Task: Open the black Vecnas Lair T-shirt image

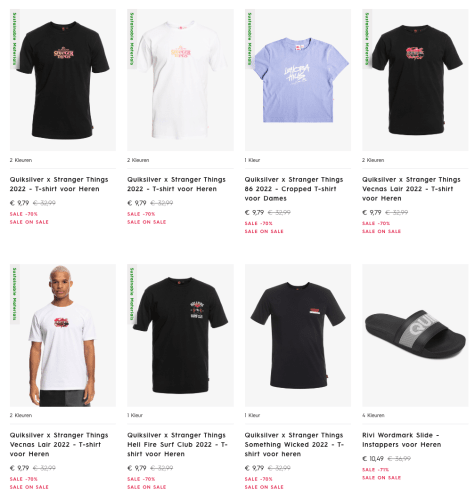Action: click(x=415, y=80)
